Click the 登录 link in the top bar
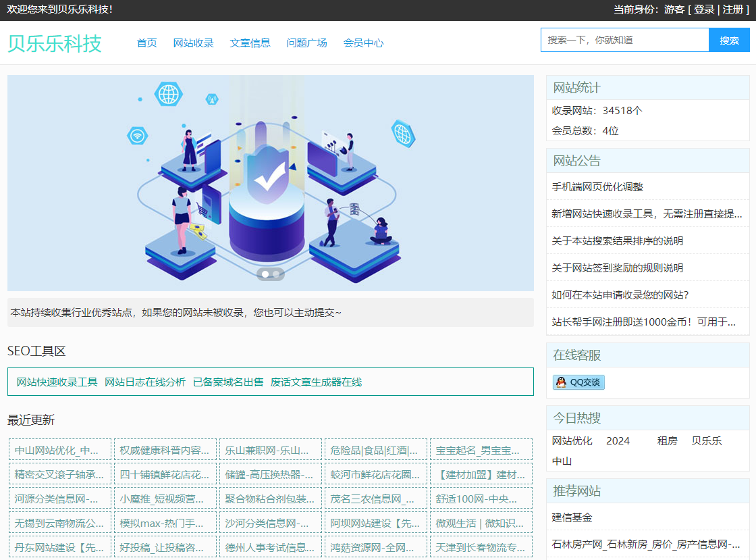Image resolution: width=756 pixels, height=560 pixels. coord(704,9)
